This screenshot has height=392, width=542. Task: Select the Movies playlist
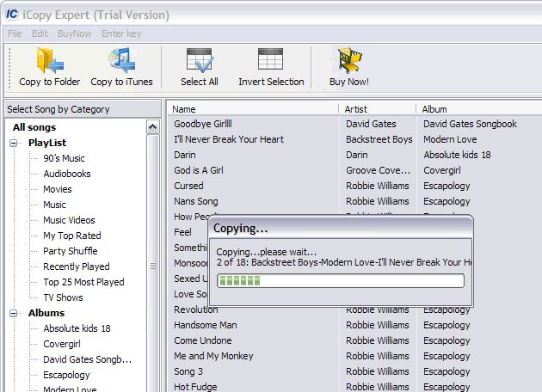[x=58, y=189]
